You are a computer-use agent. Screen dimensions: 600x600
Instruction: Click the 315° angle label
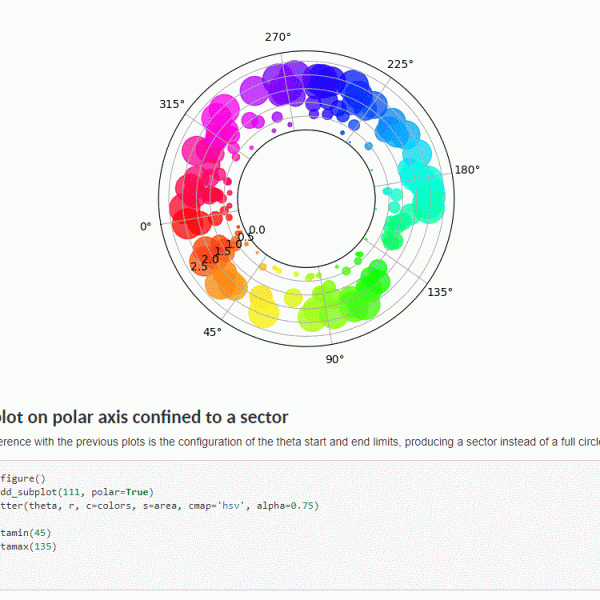(x=172, y=104)
